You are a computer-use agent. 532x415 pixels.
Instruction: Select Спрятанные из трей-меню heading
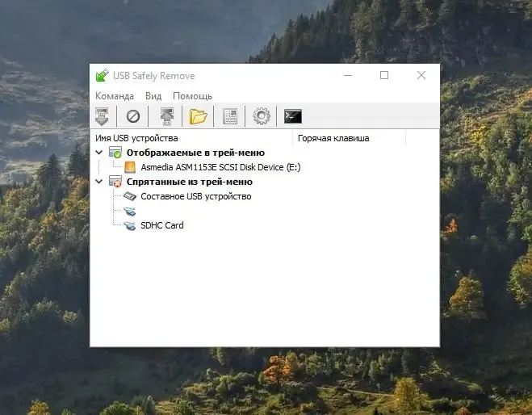(190, 182)
